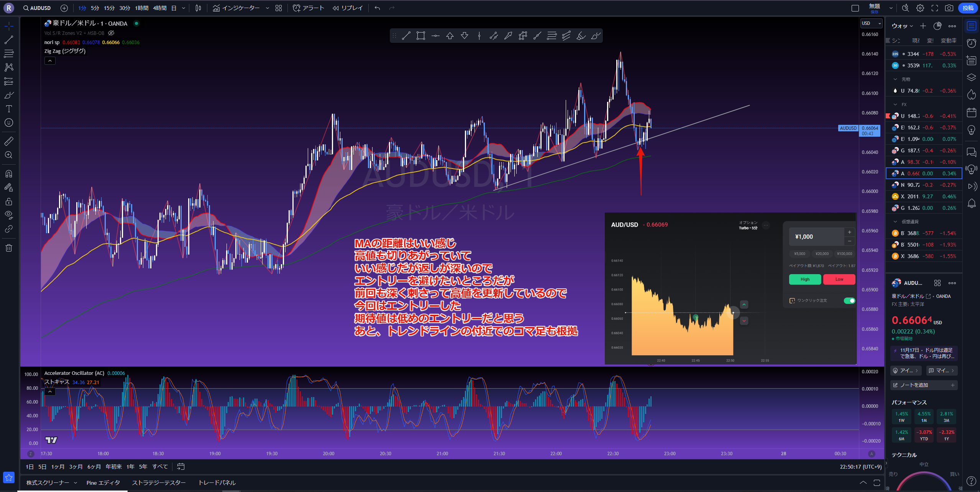Viewport: 980px width, 492px height.
Task: Open the alerts アラート tool
Action: 309,8
